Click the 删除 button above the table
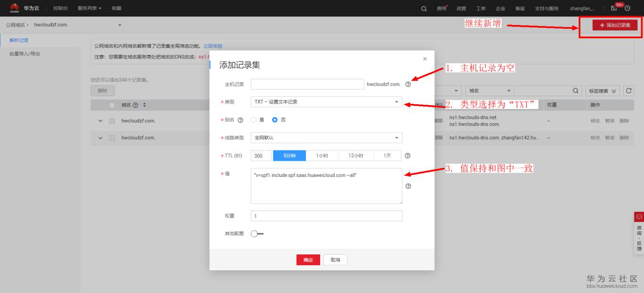The height and width of the screenshot is (293, 644). (102, 91)
